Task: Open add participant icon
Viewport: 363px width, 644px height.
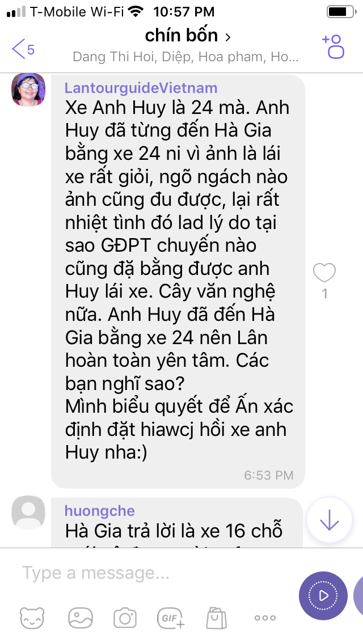Action: point(334,46)
